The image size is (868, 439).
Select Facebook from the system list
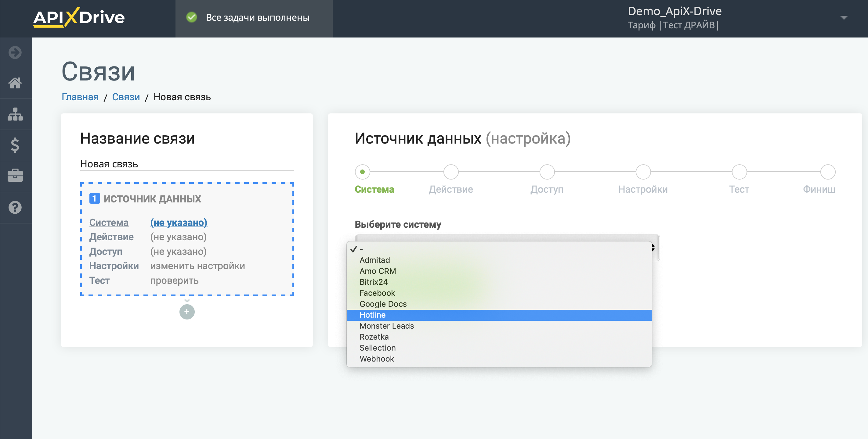click(x=499, y=293)
